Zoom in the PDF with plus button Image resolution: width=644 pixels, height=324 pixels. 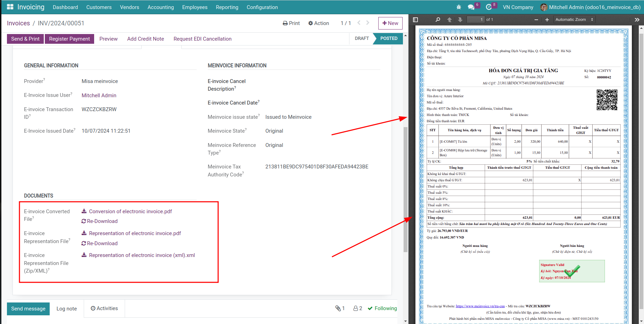(547, 20)
